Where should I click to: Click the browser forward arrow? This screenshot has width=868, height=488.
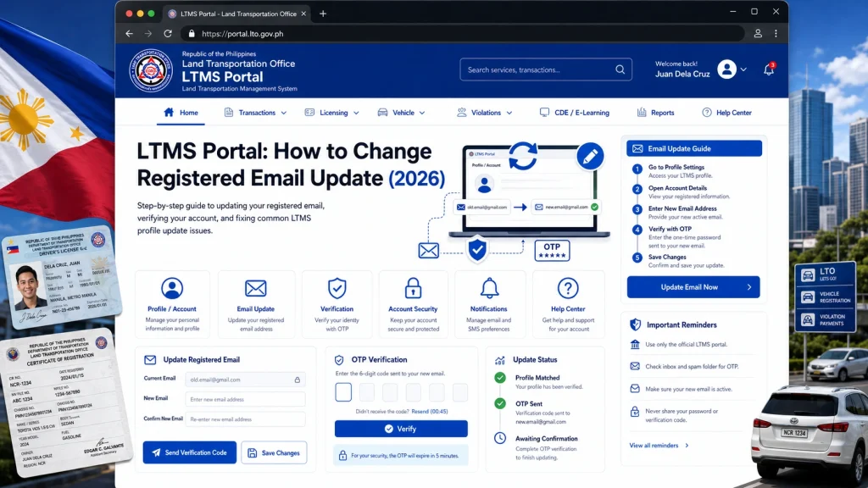147,34
